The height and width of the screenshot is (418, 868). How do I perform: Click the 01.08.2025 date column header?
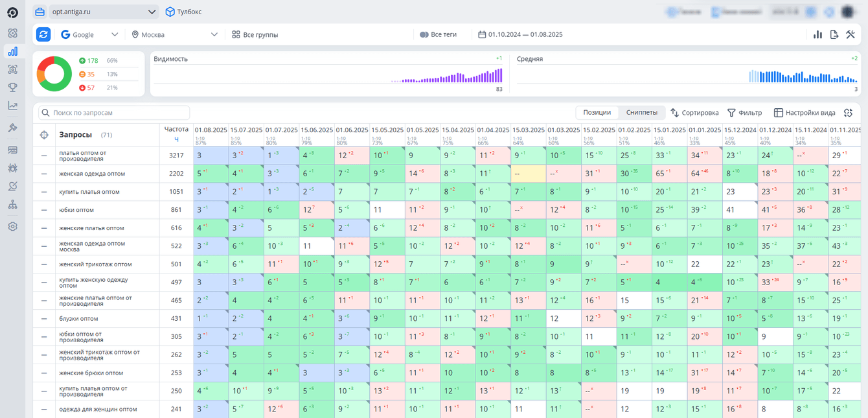click(x=211, y=130)
